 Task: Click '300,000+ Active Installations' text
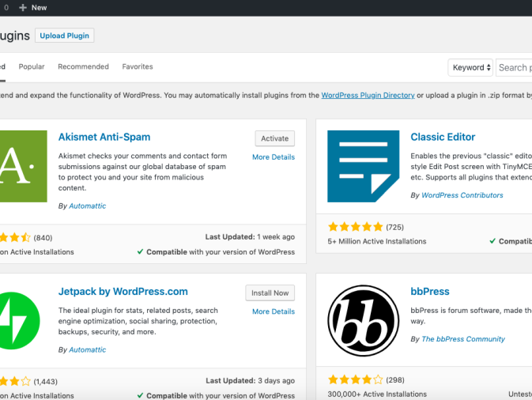[x=377, y=394]
